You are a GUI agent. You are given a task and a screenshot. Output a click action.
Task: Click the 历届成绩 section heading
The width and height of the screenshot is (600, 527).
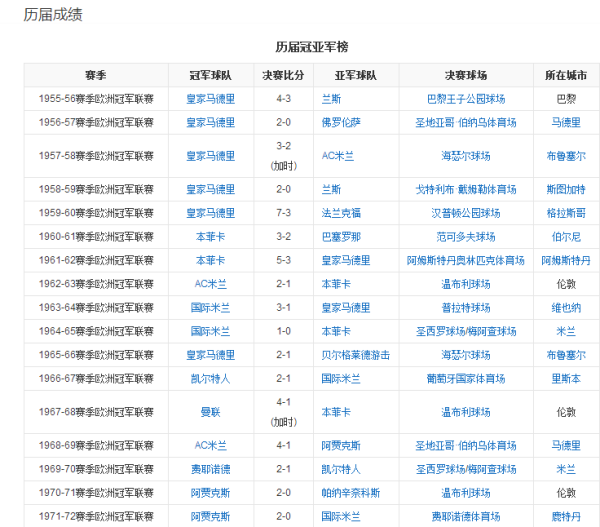tap(53, 15)
